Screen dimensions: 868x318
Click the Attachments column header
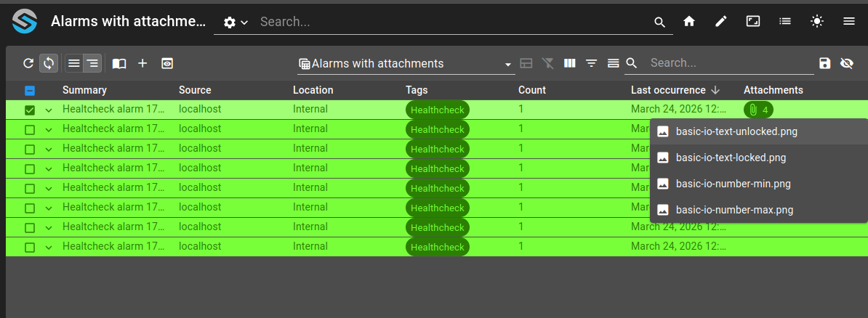773,90
